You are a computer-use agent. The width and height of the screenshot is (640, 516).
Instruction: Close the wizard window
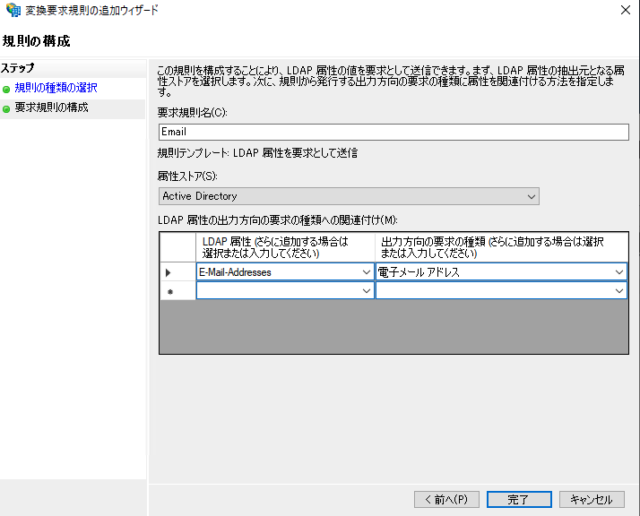(x=625, y=10)
